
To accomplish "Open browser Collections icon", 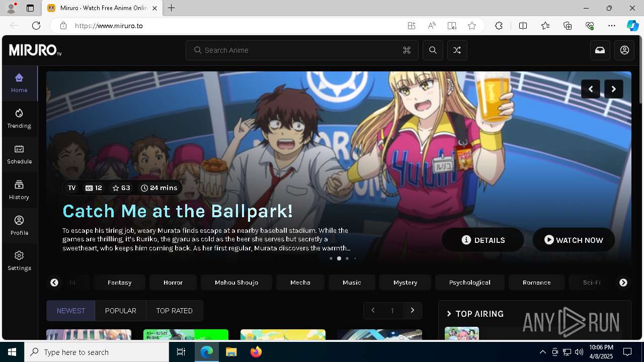I will coord(568,26).
